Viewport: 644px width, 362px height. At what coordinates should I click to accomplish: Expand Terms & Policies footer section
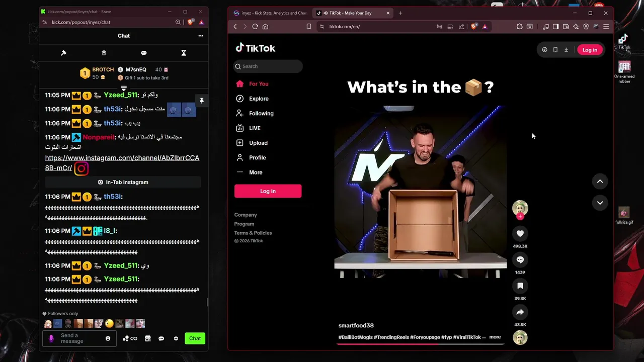(x=253, y=233)
